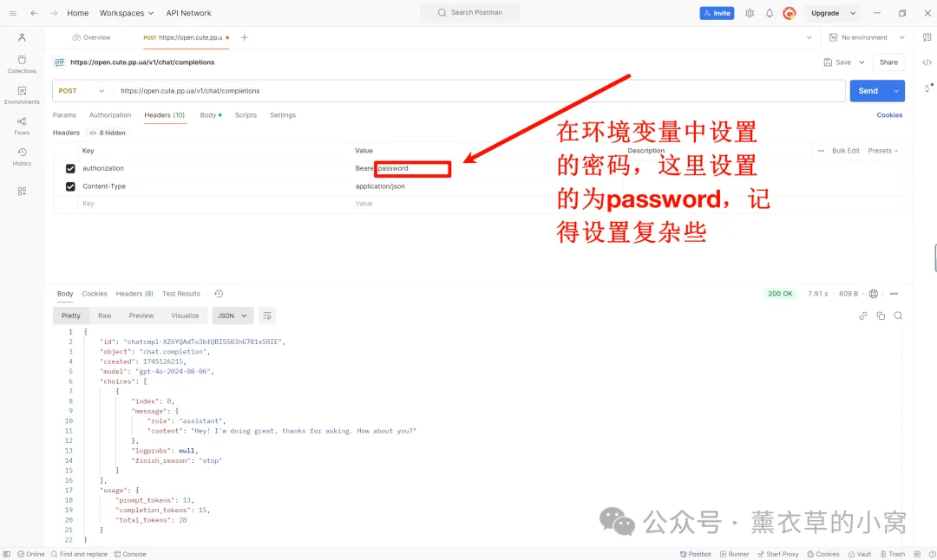The height and width of the screenshot is (560, 937).
Task: Add a new request tab with plus
Action: coord(245,37)
